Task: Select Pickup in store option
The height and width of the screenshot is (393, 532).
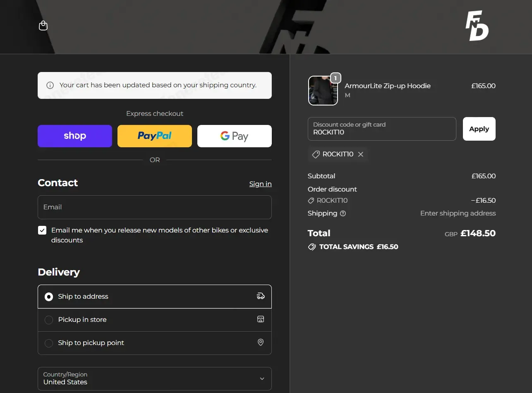Action: [x=49, y=320]
